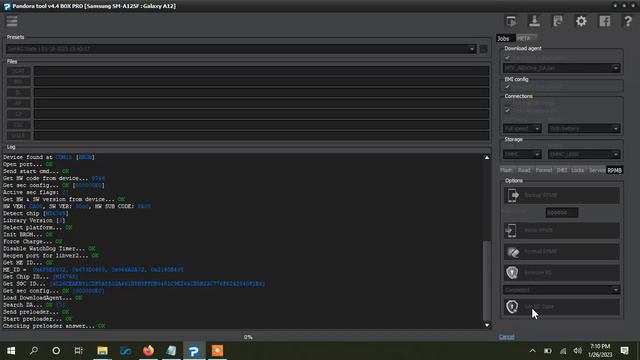
Task: Expand the Storage partition dropdown
Action: 616,154
